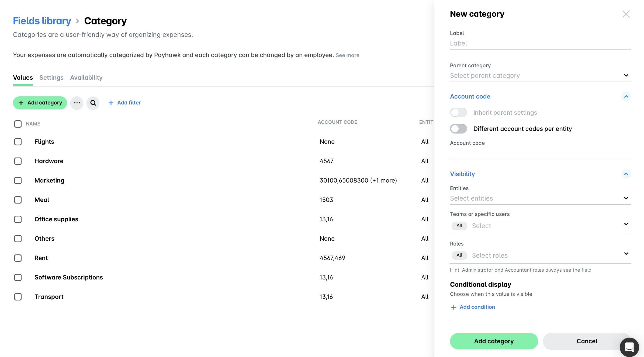Image resolution: width=644 pixels, height=357 pixels.
Task: Open the chat support bubble
Action: [629, 347]
